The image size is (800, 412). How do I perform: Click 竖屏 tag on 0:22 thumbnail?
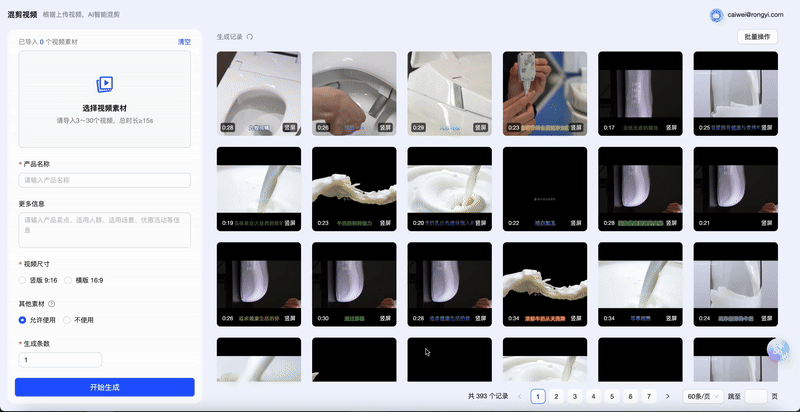576,223
